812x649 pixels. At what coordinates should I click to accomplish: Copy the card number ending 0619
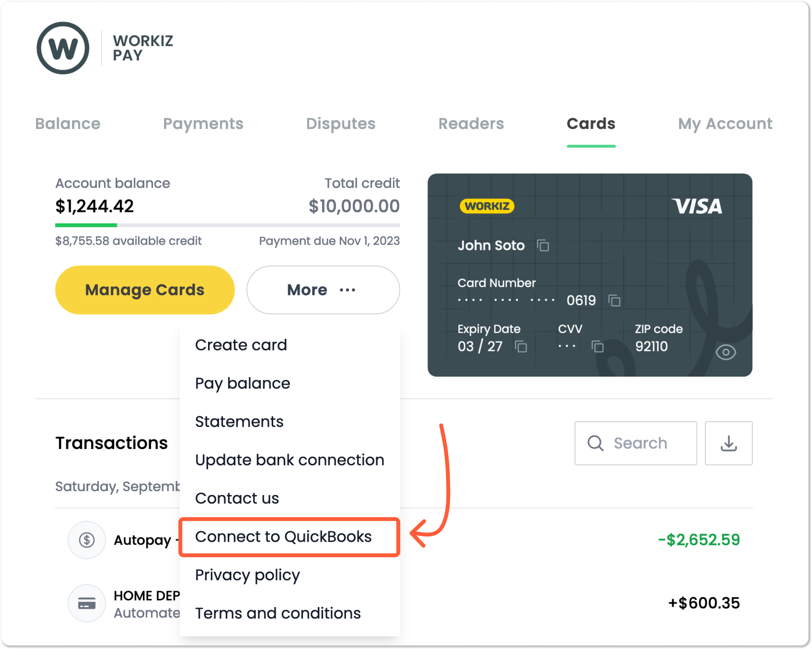click(x=614, y=300)
